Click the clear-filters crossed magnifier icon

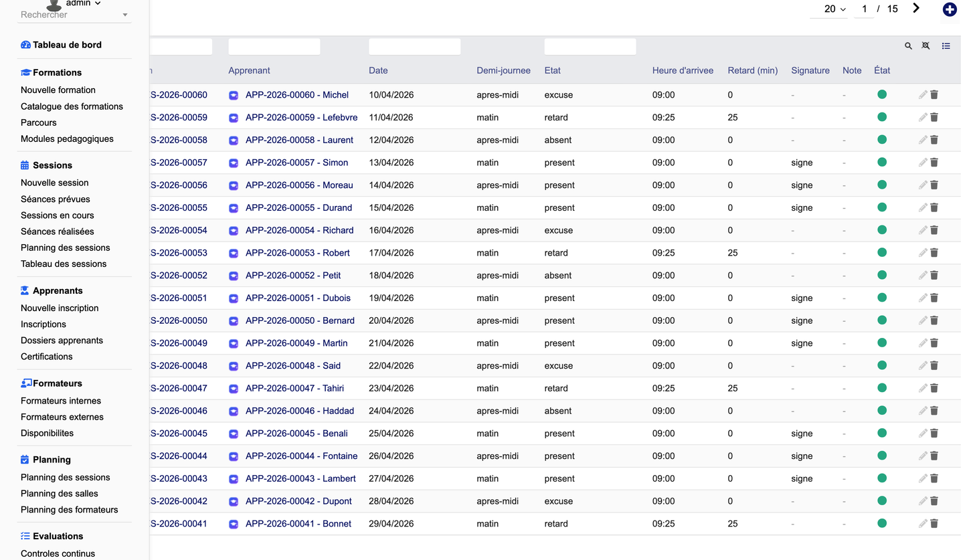pos(926,46)
